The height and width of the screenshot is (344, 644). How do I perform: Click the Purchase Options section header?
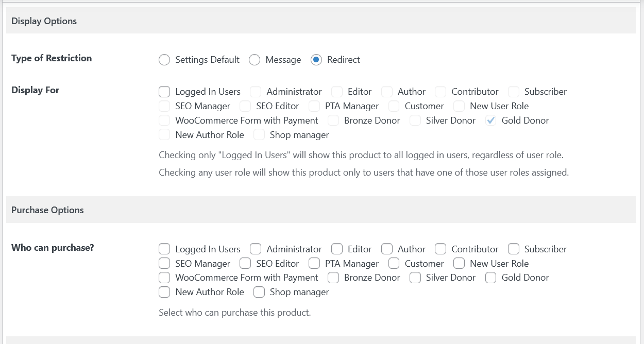[x=321, y=210]
